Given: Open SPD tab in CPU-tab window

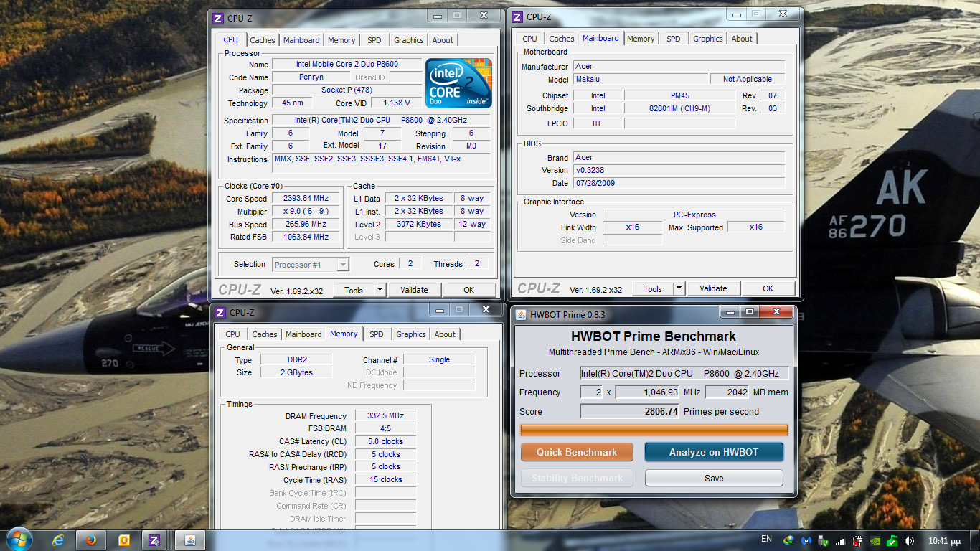Looking at the screenshot, I should (x=374, y=40).
